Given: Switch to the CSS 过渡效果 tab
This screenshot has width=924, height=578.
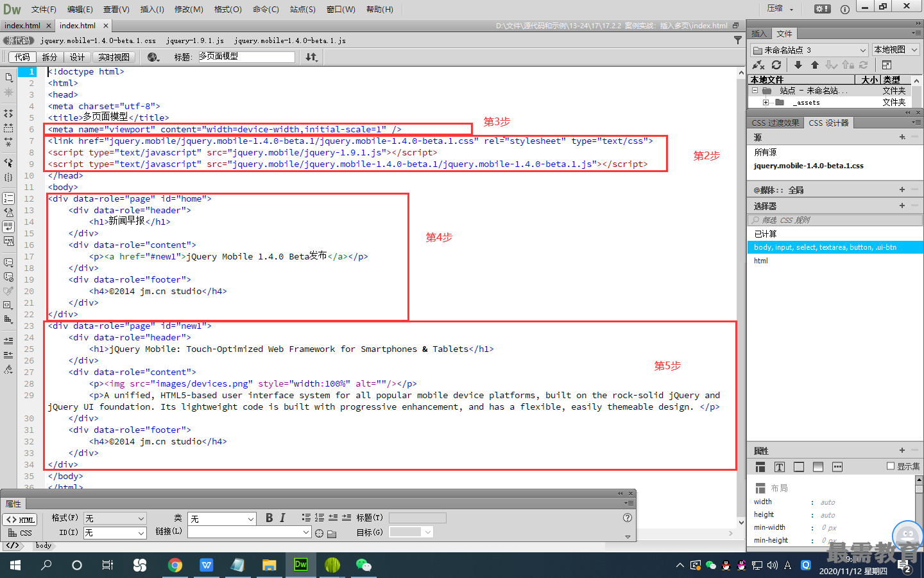Looking at the screenshot, I should tap(775, 123).
